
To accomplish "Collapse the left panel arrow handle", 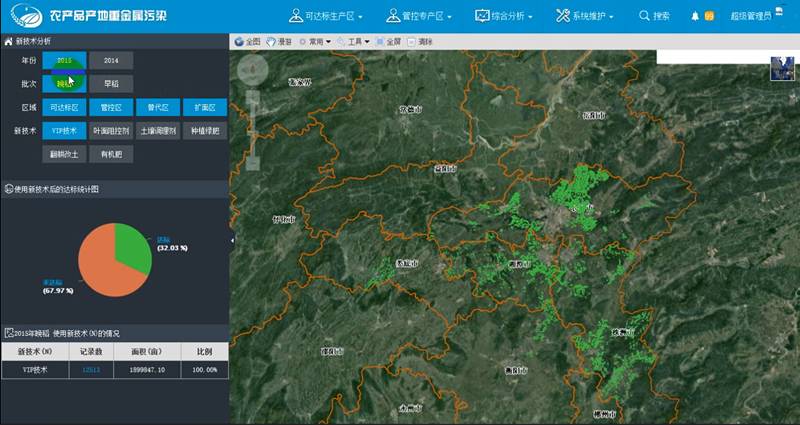I will click(232, 240).
